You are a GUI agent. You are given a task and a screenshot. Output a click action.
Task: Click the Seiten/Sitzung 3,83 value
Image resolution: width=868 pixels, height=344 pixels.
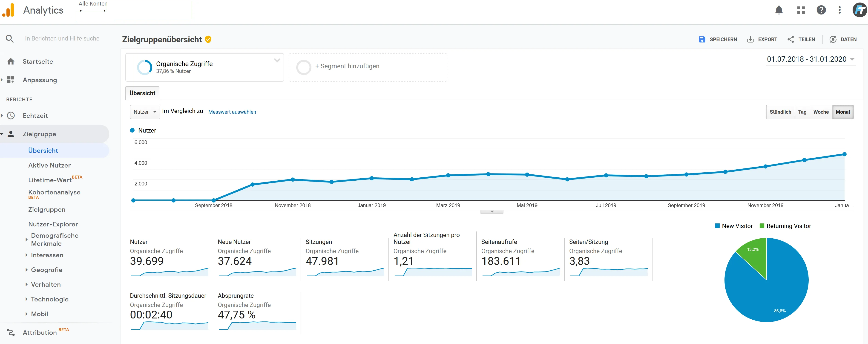[x=580, y=261]
